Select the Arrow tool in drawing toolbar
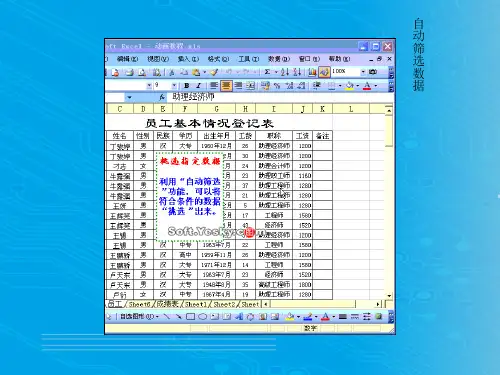 tap(178, 316)
